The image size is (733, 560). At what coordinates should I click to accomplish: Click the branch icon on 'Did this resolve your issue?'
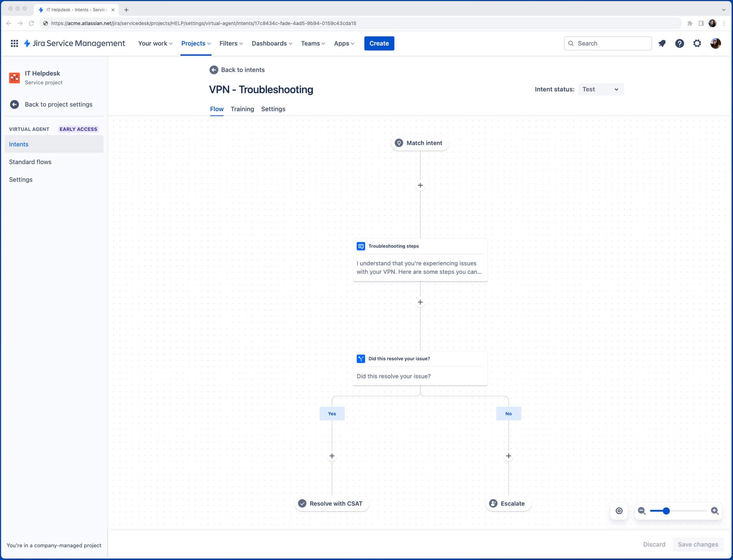coord(361,358)
